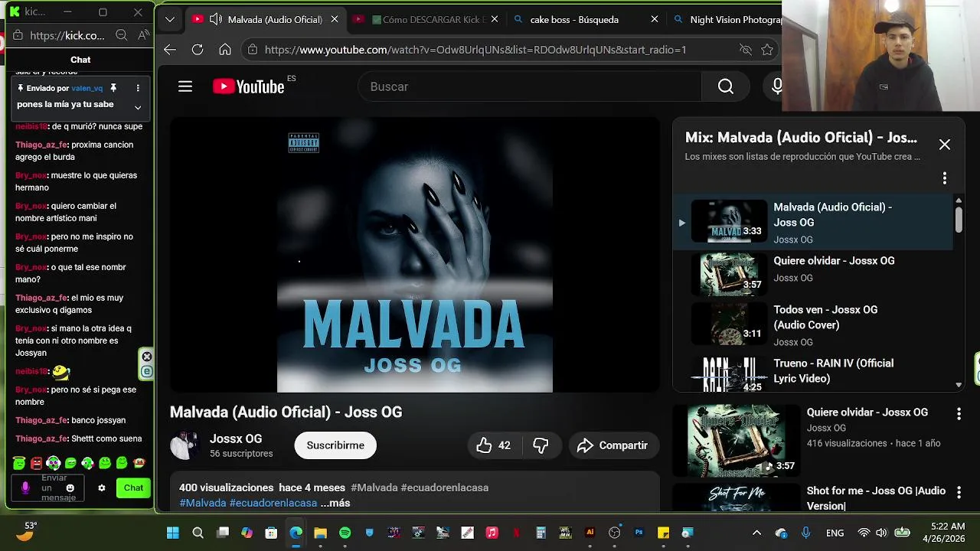This screenshot has width=980, height=551.
Task: Like the Malvada video
Action: pyautogui.click(x=494, y=445)
